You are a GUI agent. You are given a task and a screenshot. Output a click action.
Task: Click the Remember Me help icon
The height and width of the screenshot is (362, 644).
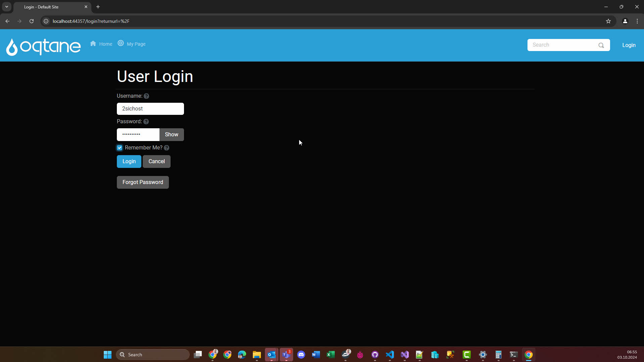[167, 148]
